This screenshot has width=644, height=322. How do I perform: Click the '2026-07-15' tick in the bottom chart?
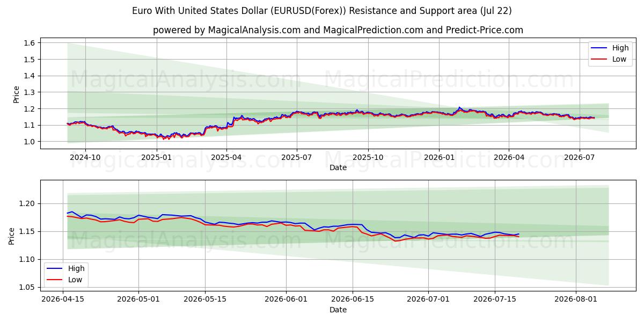(495, 299)
